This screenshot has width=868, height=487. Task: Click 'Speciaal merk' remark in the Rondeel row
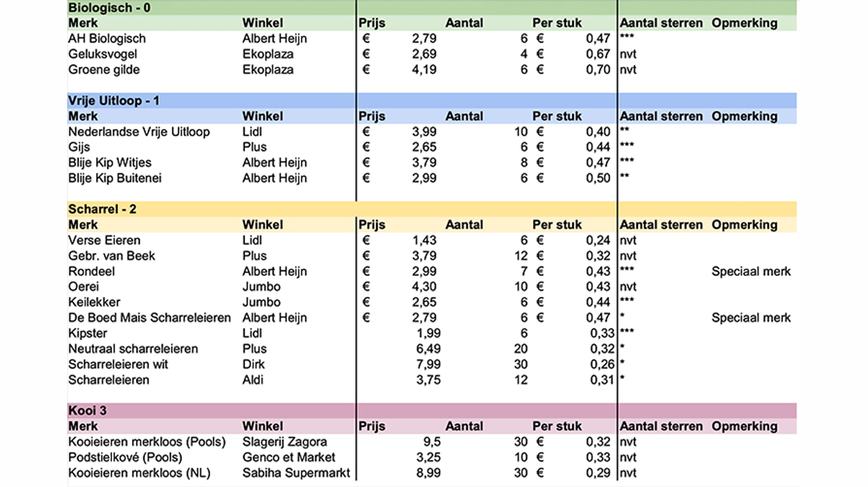pyautogui.click(x=751, y=272)
